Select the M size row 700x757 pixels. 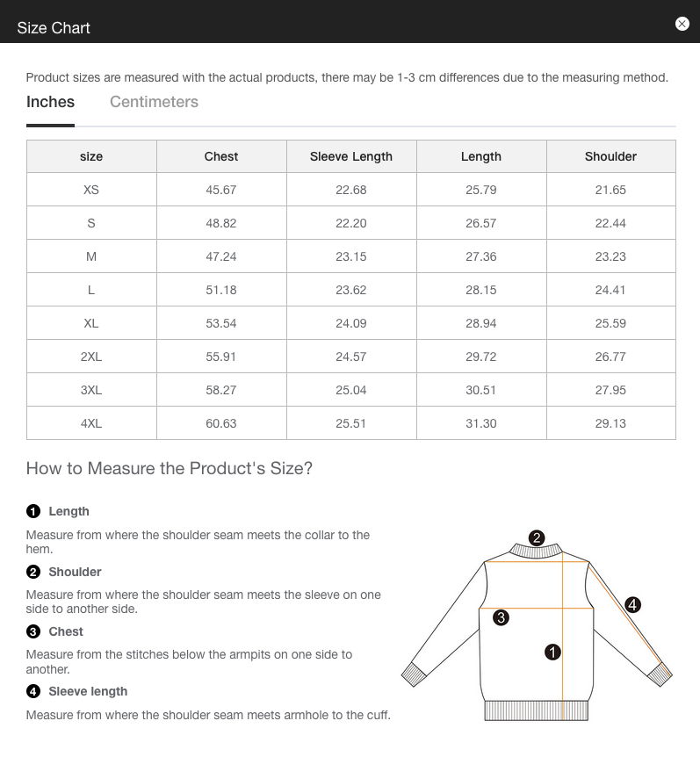(91, 256)
